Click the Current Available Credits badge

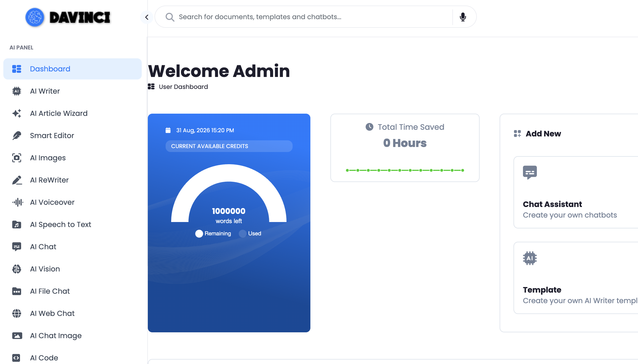tap(229, 146)
